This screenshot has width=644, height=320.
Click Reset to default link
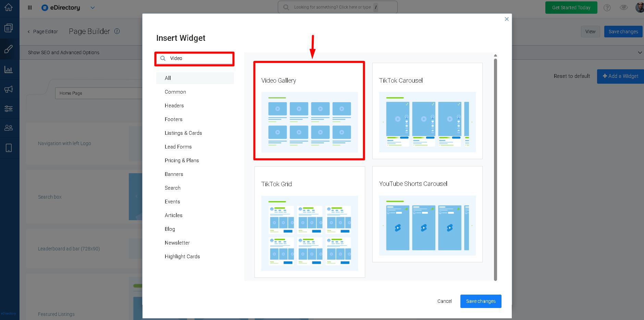coord(572,76)
